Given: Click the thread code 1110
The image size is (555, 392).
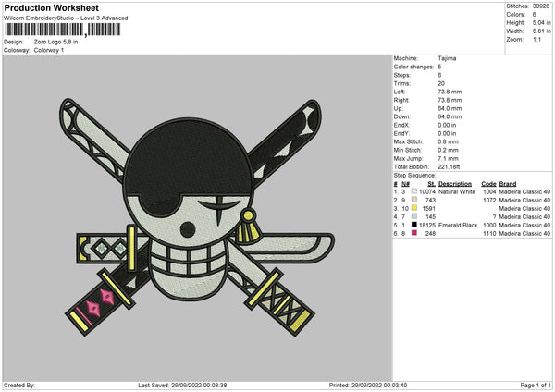Looking at the screenshot, I should click(x=489, y=234).
